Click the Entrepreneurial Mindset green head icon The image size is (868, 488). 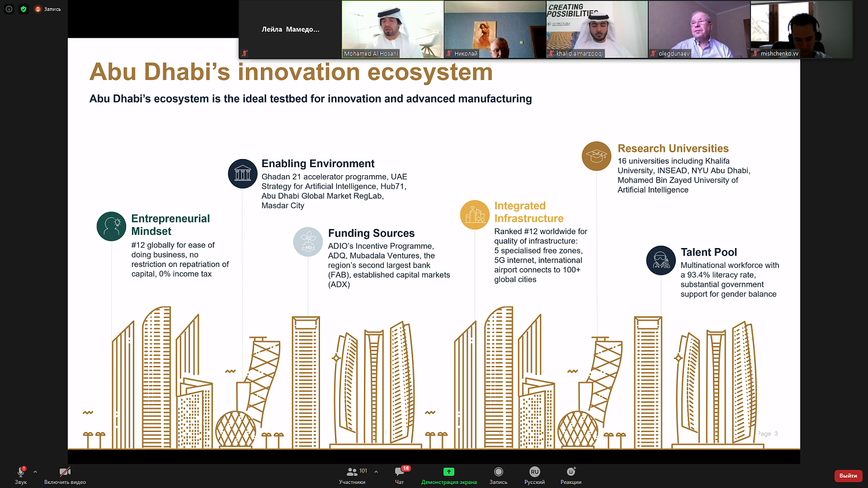click(111, 226)
